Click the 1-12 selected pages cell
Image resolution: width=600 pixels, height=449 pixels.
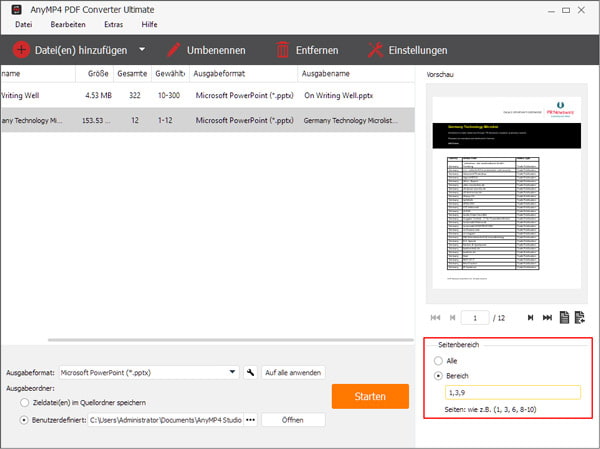tap(165, 120)
